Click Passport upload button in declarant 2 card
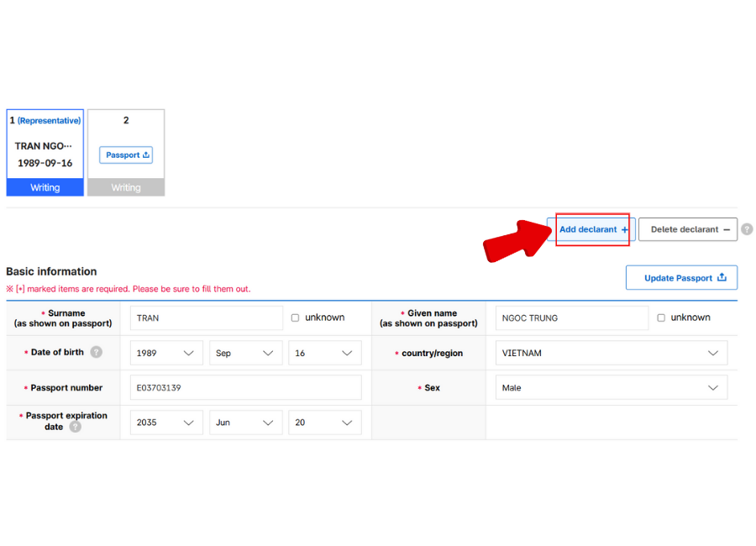 point(126,155)
